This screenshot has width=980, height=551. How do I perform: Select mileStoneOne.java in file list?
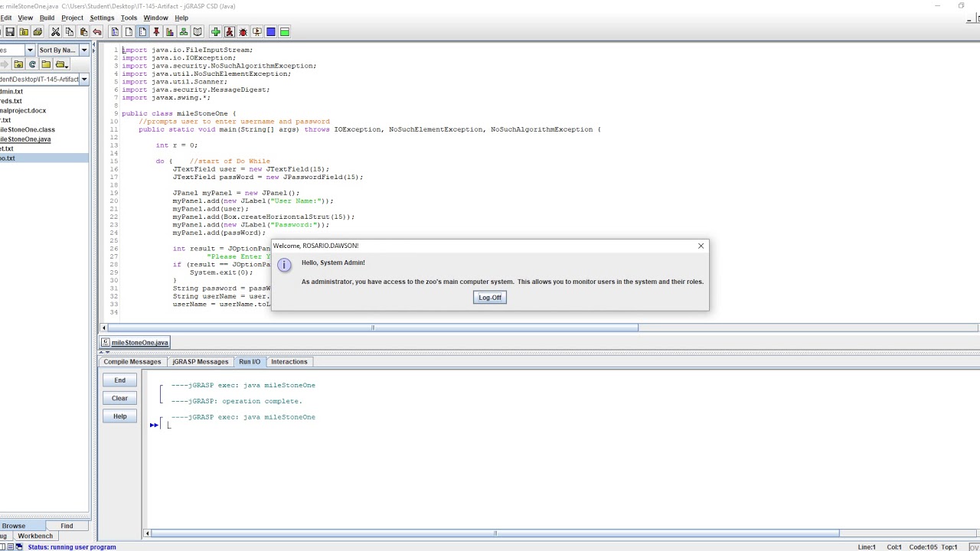pos(44,139)
